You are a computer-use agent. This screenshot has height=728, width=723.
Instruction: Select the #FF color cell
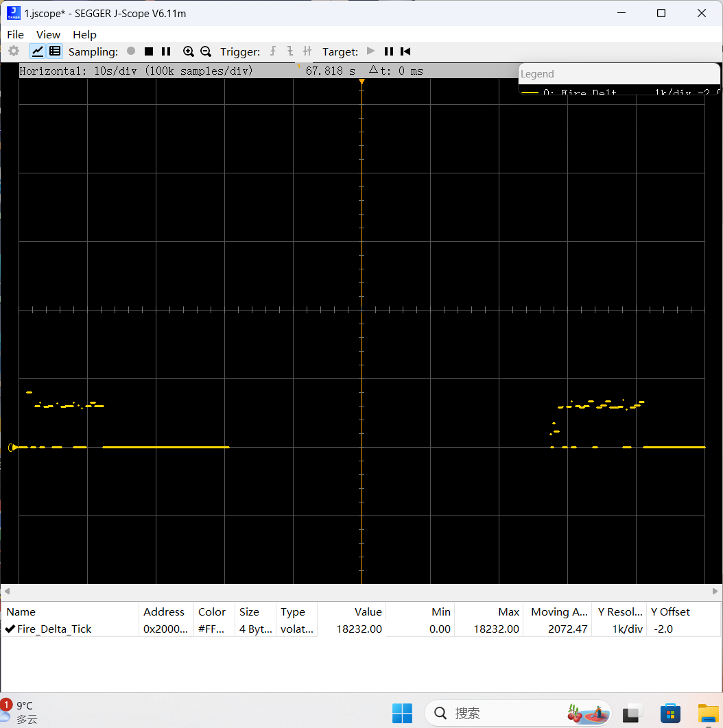click(214, 629)
